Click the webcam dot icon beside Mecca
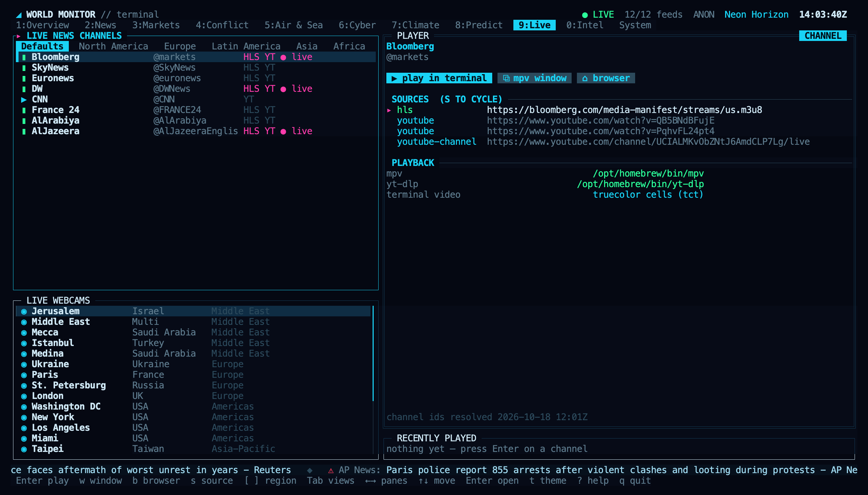 tap(24, 333)
